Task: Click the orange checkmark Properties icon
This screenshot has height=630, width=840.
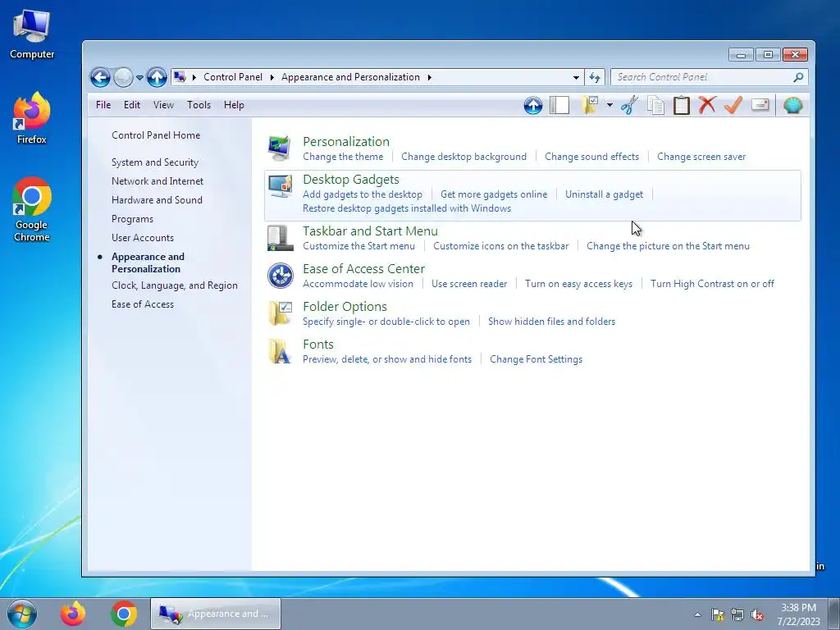Action: (733, 105)
